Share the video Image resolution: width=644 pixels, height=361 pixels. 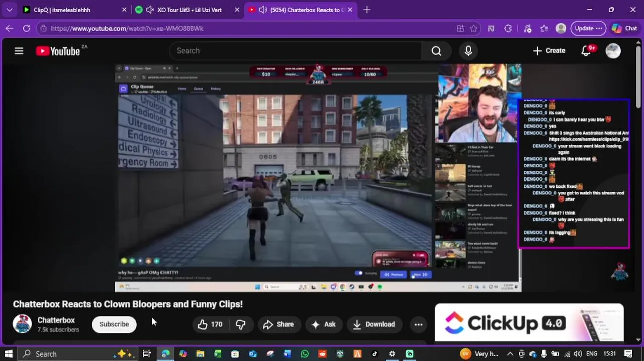pyautogui.click(x=278, y=324)
